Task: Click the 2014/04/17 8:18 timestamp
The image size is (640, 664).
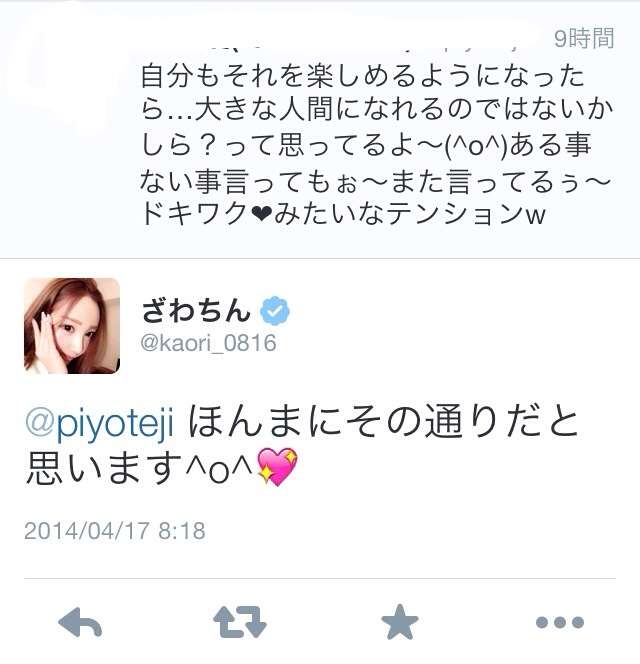Action: point(115,531)
